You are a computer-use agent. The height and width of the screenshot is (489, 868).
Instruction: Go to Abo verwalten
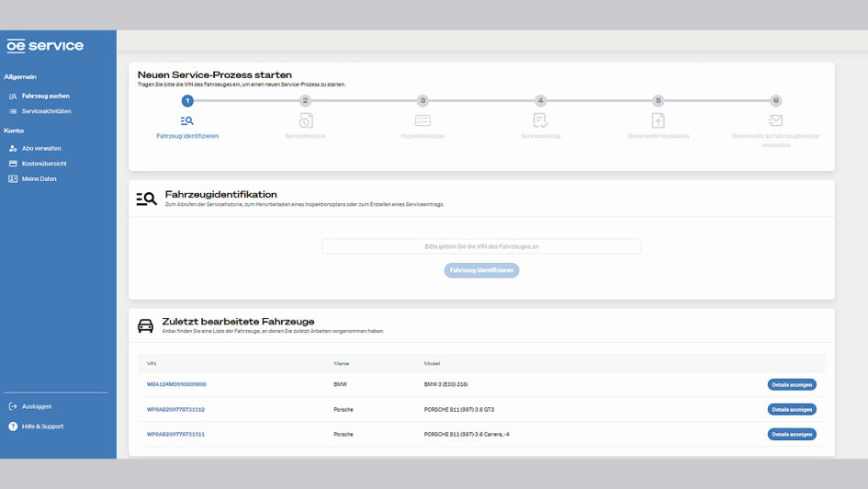pyautogui.click(x=41, y=148)
